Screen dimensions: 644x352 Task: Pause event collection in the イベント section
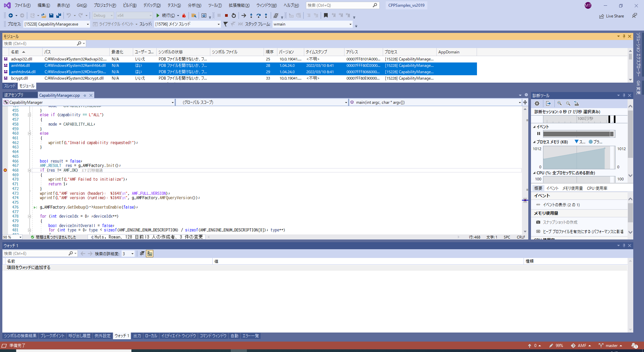point(539,133)
